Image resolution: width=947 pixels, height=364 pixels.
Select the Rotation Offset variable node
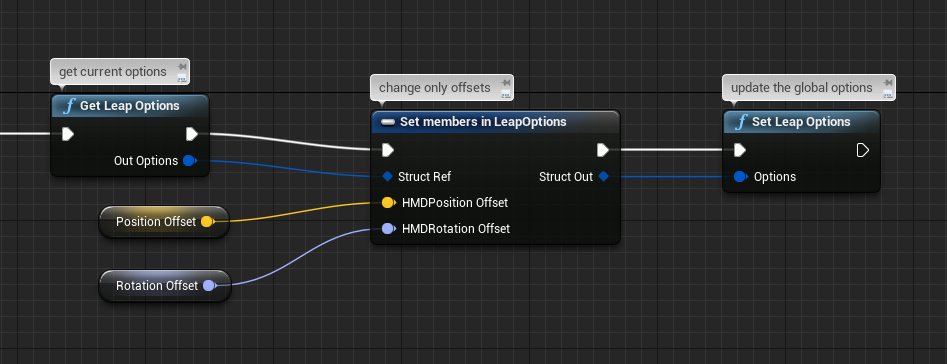tap(164, 286)
